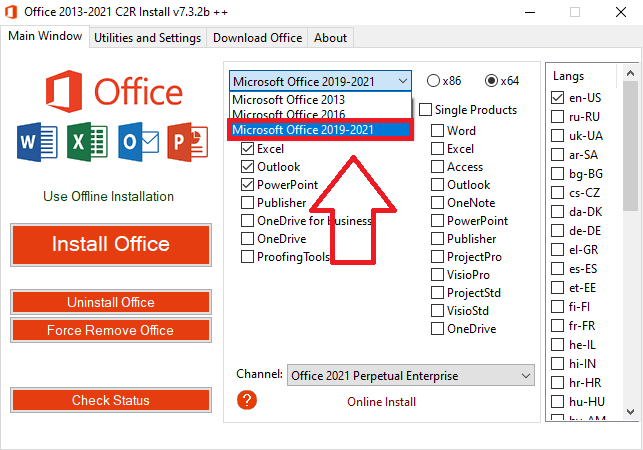Enable the Single Products checkbox
The width and height of the screenshot is (643, 450).
click(x=426, y=110)
